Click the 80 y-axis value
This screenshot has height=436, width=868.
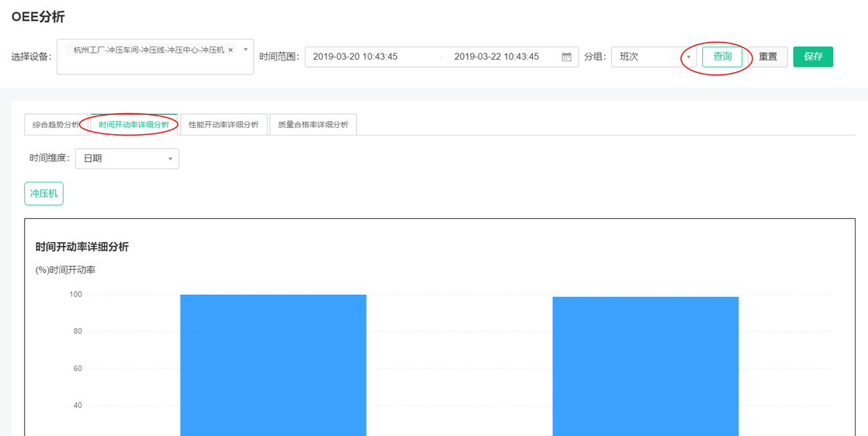[x=78, y=331]
